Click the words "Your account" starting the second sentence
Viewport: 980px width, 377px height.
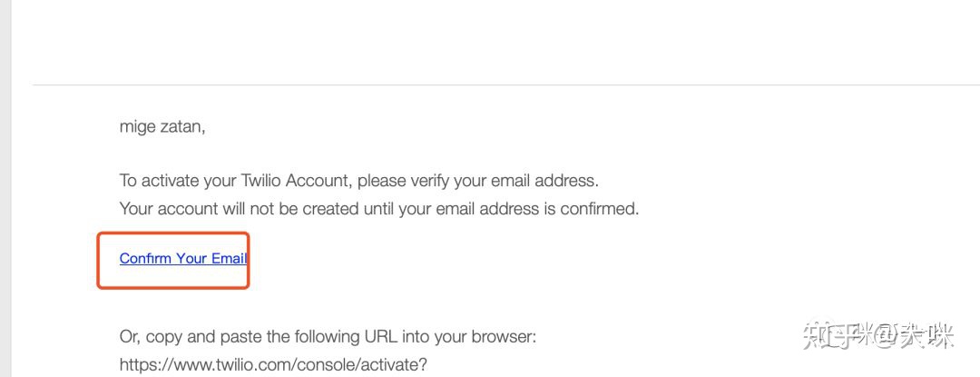click(x=166, y=209)
